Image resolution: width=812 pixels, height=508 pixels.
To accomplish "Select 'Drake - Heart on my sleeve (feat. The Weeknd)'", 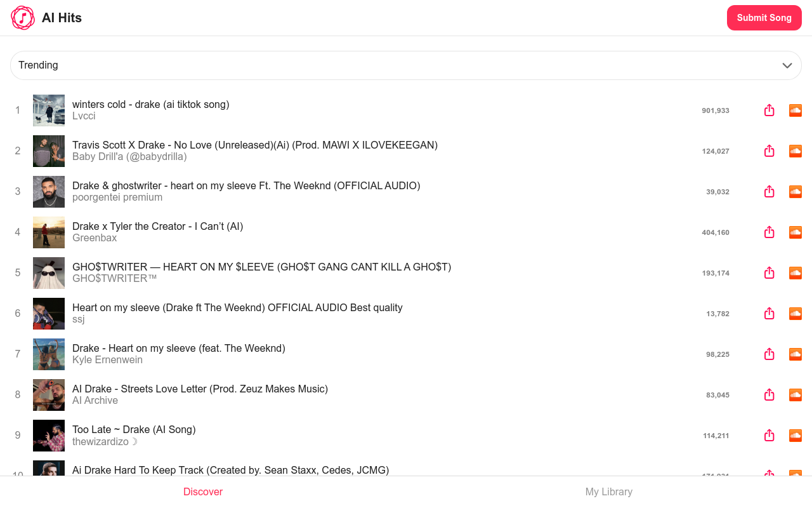I will [x=179, y=348].
